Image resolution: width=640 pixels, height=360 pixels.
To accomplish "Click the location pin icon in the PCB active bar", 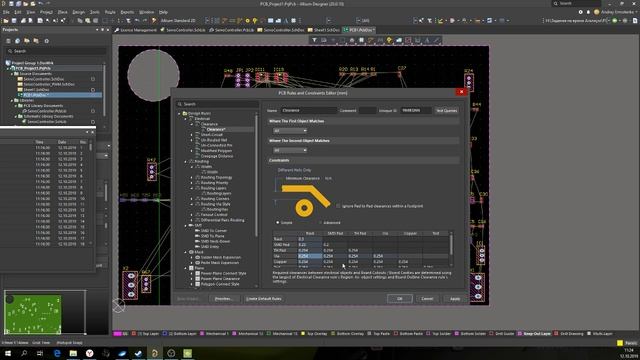I will [x=389, y=40].
